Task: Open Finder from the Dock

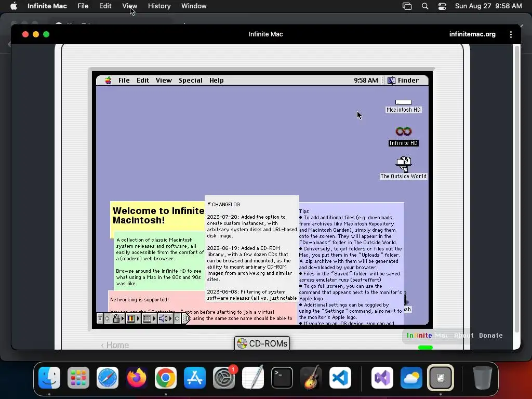Action: point(49,378)
